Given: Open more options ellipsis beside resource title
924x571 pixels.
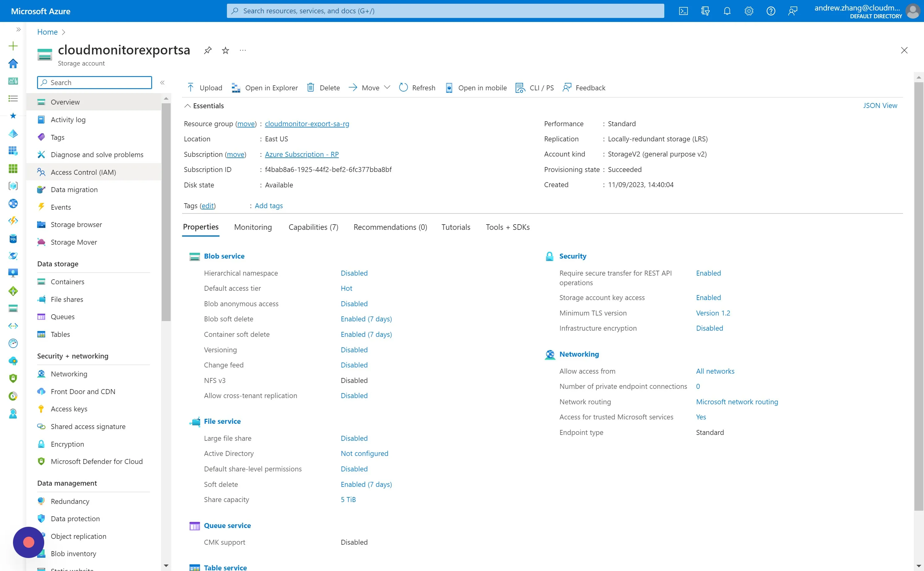Looking at the screenshot, I should 243,50.
